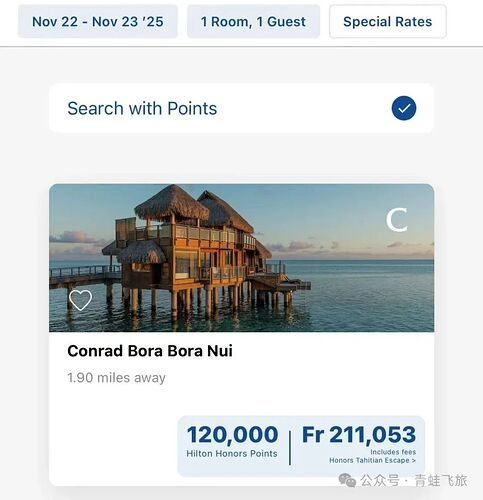Click the WeChat watermark icon
The image size is (483, 500).
point(347,480)
